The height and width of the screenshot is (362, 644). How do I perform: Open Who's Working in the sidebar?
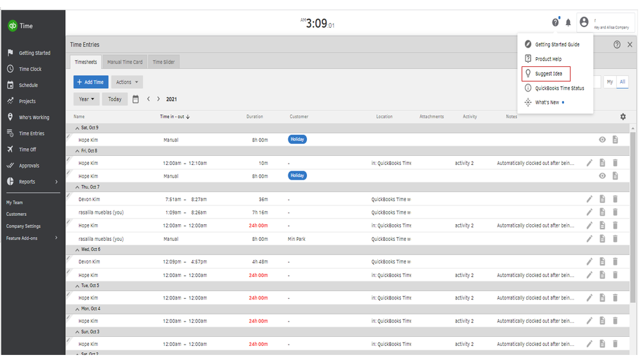(28, 117)
